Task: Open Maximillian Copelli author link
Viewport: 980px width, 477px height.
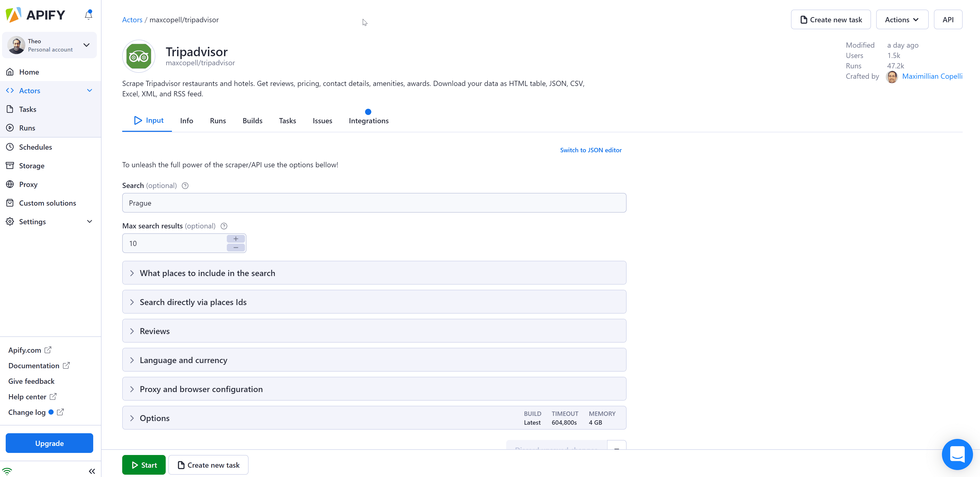Action: 932,76
